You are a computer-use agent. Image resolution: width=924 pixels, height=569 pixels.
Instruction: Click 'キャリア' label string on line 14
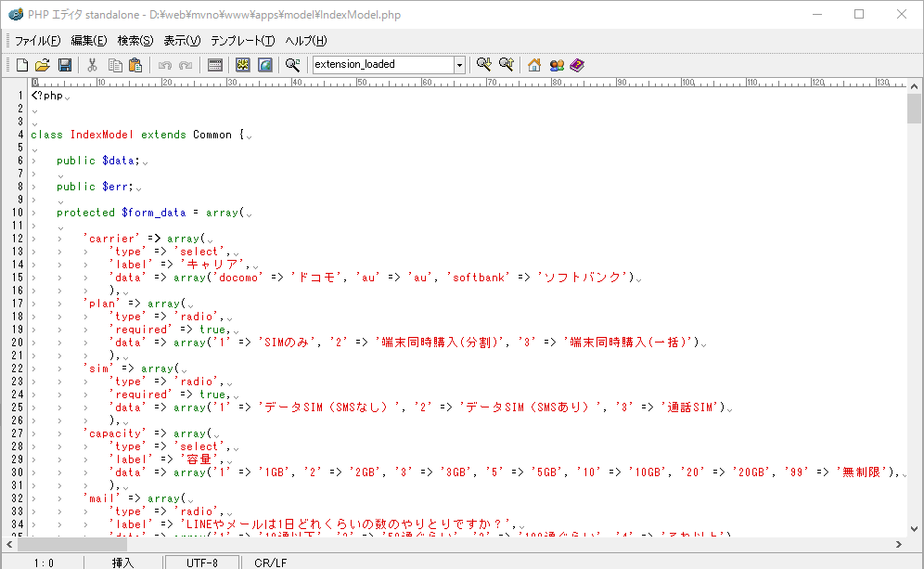[x=212, y=265]
